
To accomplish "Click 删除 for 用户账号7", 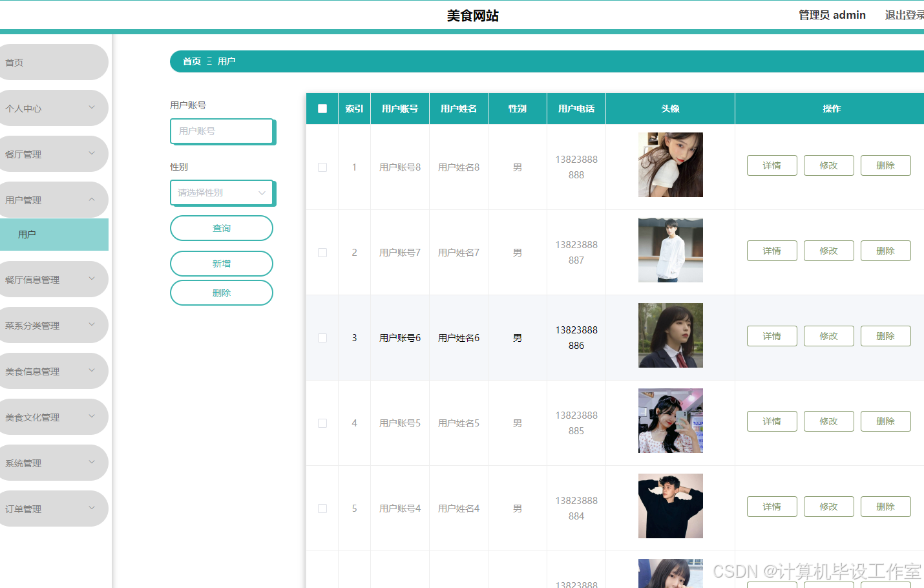I will tap(886, 251).
